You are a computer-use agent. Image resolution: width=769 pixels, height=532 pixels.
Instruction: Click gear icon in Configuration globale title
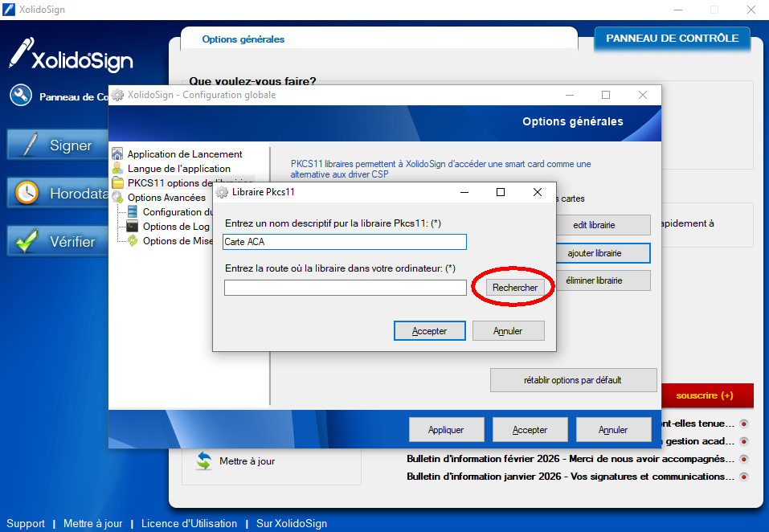coord(117,95)
